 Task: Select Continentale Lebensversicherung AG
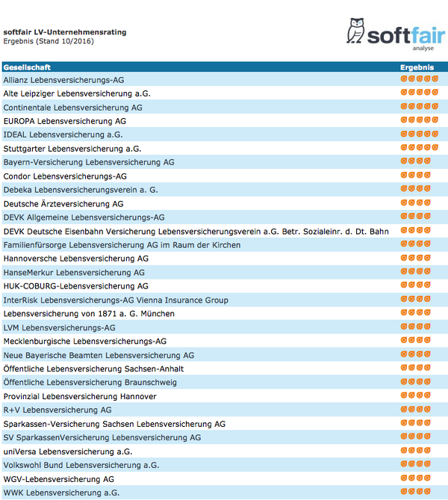[x=72, y=108]
